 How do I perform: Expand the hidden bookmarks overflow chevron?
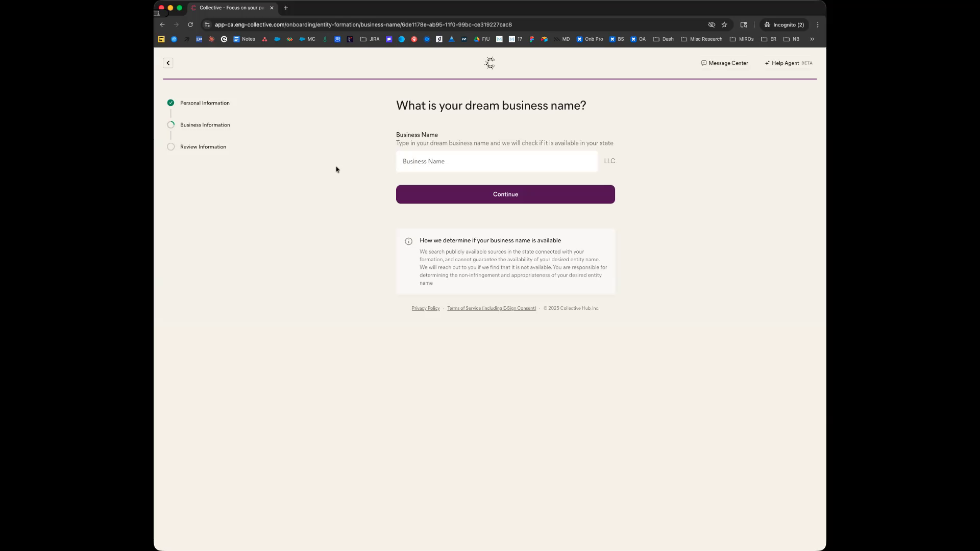coord(812,39)
